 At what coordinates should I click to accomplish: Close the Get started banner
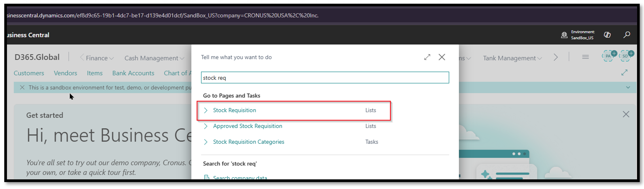pyautogui.click(x=626, y=114)
